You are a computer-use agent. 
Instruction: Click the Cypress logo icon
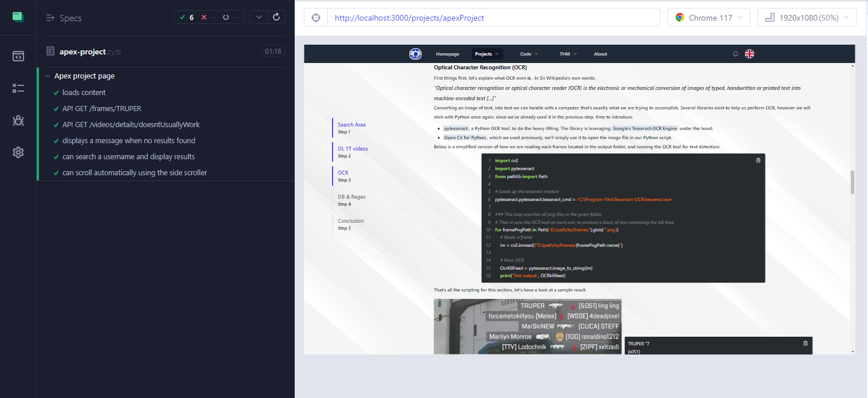(18, 17)
